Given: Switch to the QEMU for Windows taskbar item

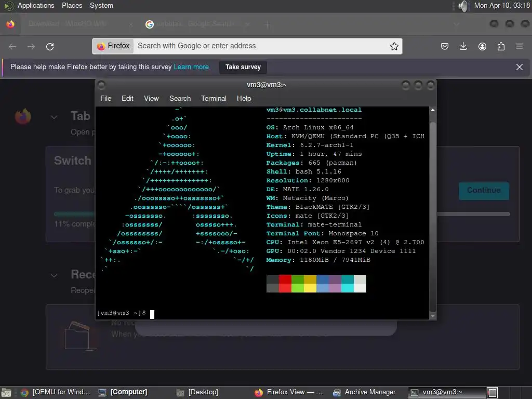Looking at the screenshot, I should (x=56, y=393).
